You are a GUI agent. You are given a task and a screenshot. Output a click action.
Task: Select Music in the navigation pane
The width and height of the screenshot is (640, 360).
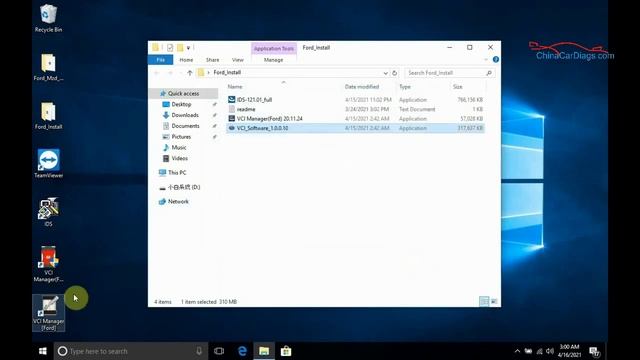179,147
